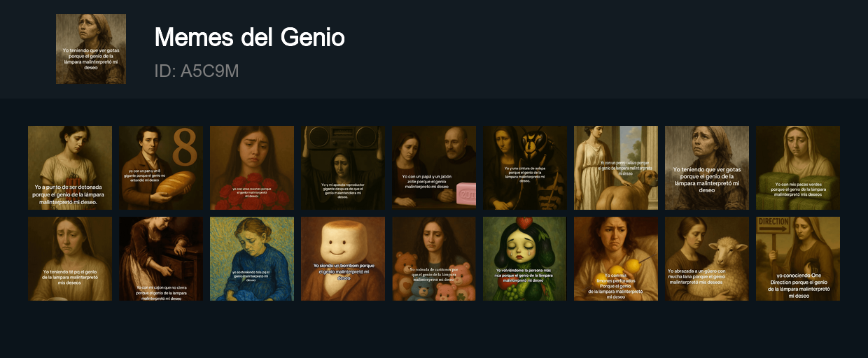Open the marshmallow 'bombón' meme
The height and width of the screenshot is (358, 868).
click(343, 259)
